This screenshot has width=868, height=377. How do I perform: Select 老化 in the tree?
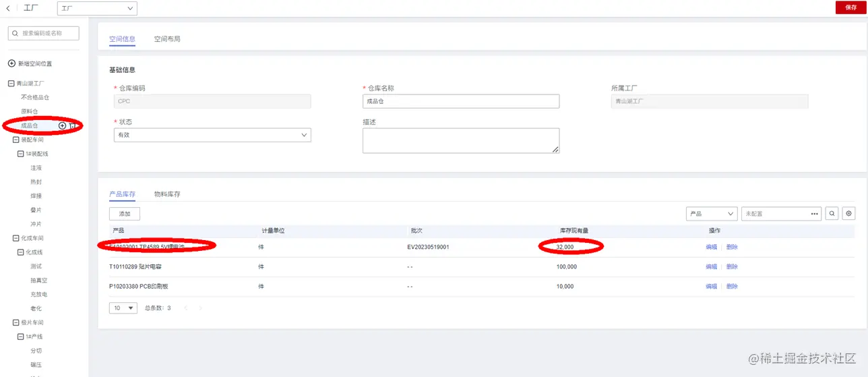[36, 308]
